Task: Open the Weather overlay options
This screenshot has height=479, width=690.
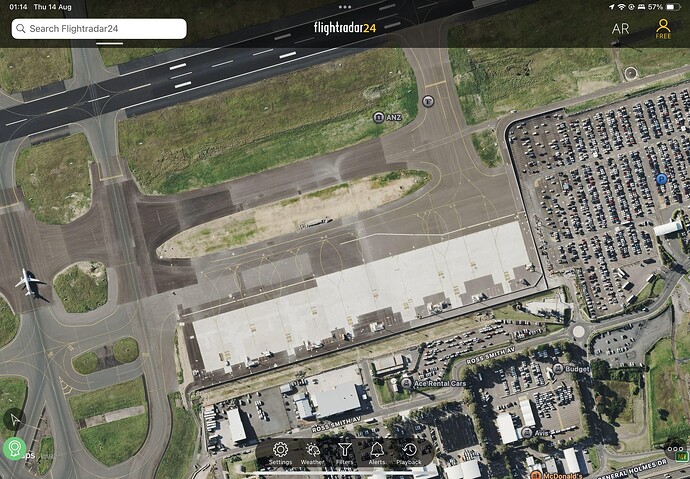Action: tap(312, 454)
